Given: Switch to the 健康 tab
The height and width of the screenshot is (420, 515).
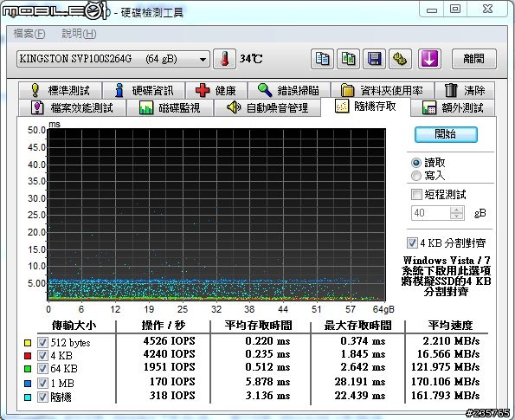Looking at the screenshot, I should tap(216, 90).
